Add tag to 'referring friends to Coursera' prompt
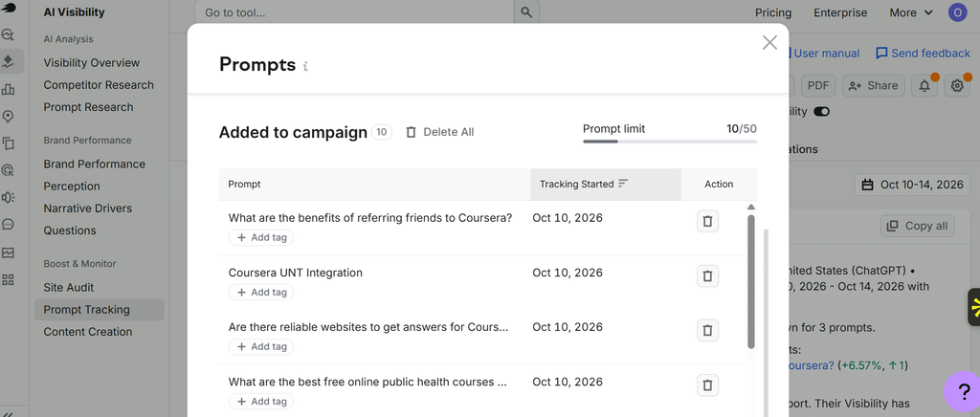The height and width of the screenshot is (417, 980). 261,238
